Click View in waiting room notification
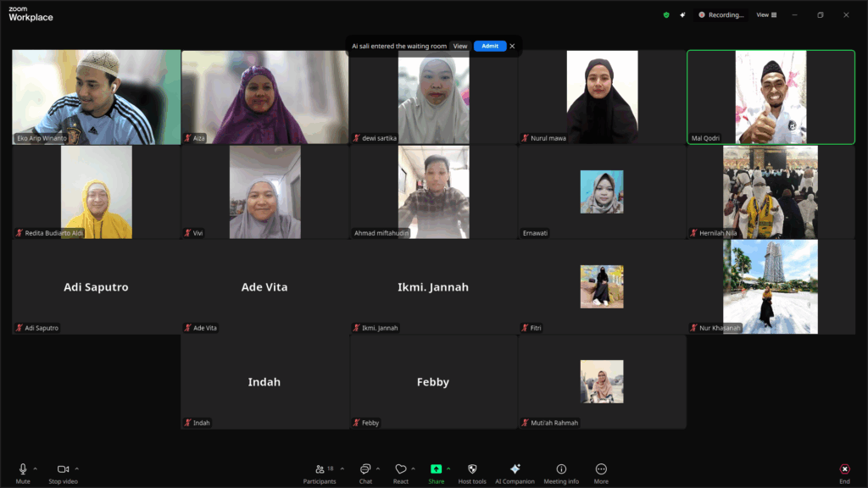 [x=459, y=46]
